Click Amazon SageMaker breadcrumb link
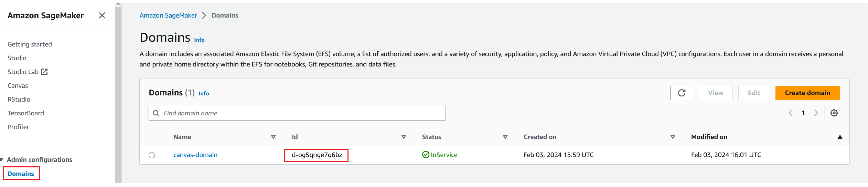The width and height of the screenshot is (868, 187). 168,15
